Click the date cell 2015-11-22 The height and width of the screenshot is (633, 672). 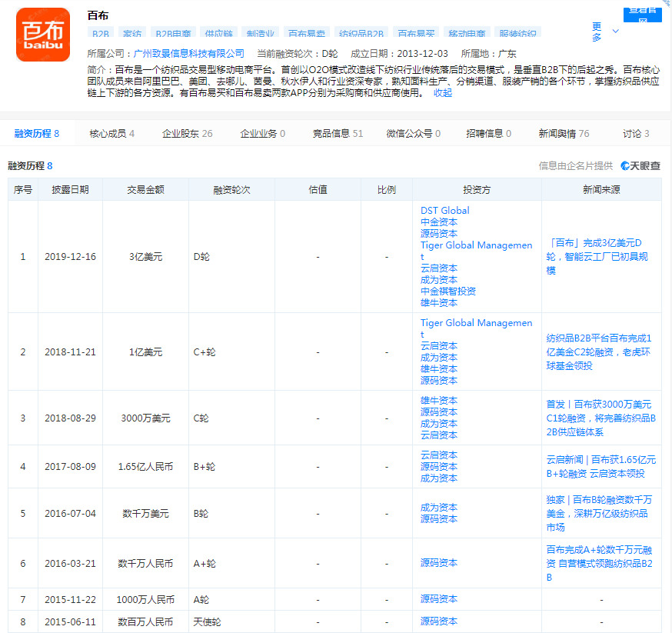click(70, 599)
